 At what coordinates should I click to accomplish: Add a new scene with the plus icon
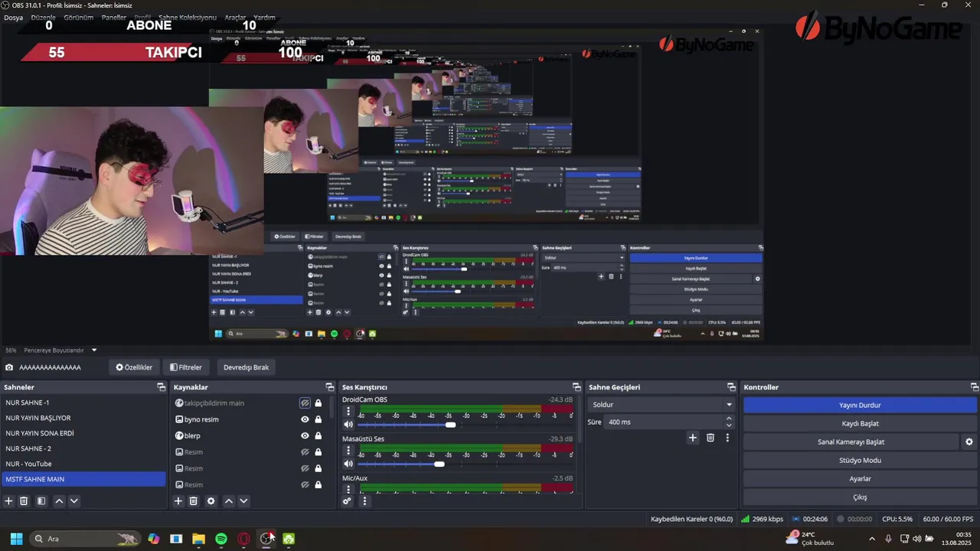[9, 501]
